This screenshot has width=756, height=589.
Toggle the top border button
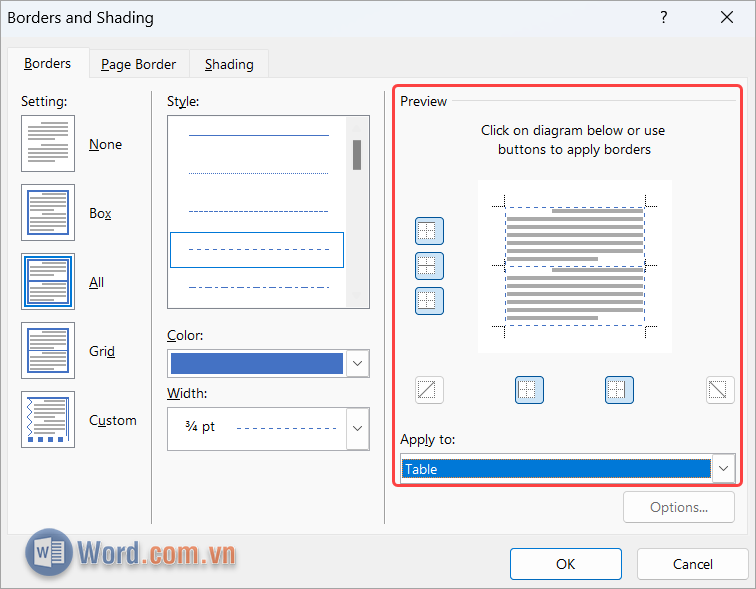tap(429, 231)
